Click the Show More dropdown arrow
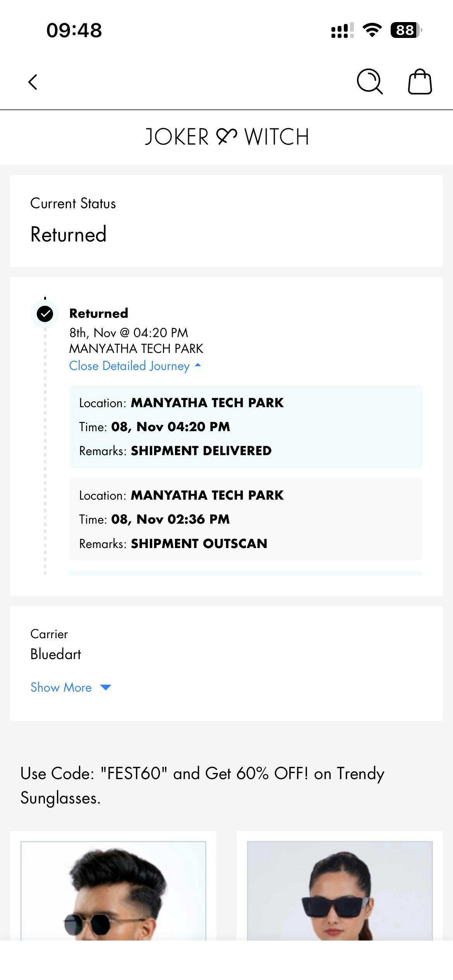453x980 pixels. 105,687
